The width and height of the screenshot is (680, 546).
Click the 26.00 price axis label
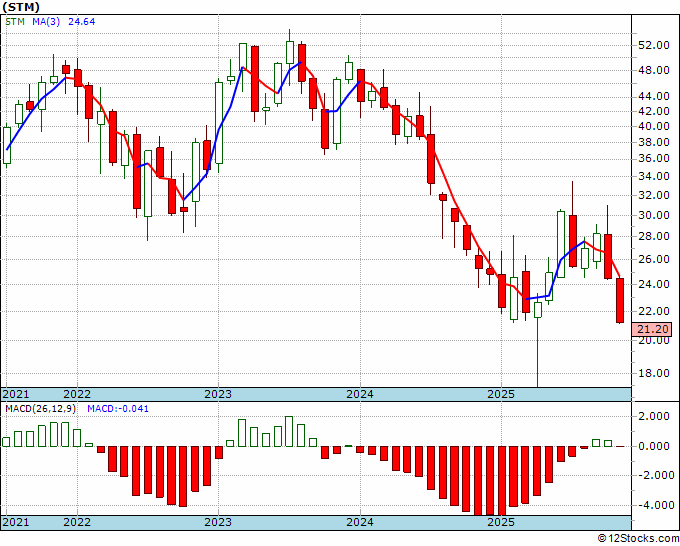click(x=654, y=259)
